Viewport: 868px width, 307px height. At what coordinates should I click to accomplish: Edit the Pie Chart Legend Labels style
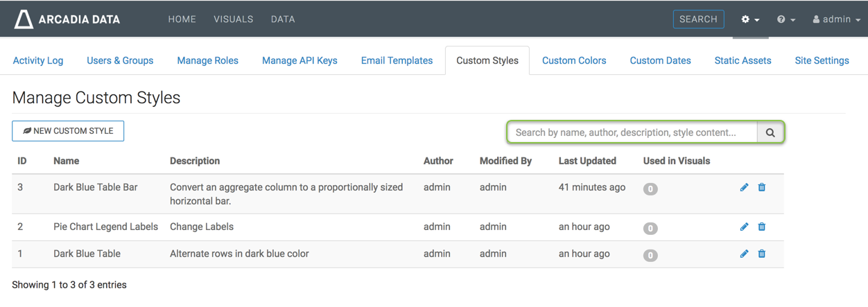pyautogui.click(x=744, y=227)
